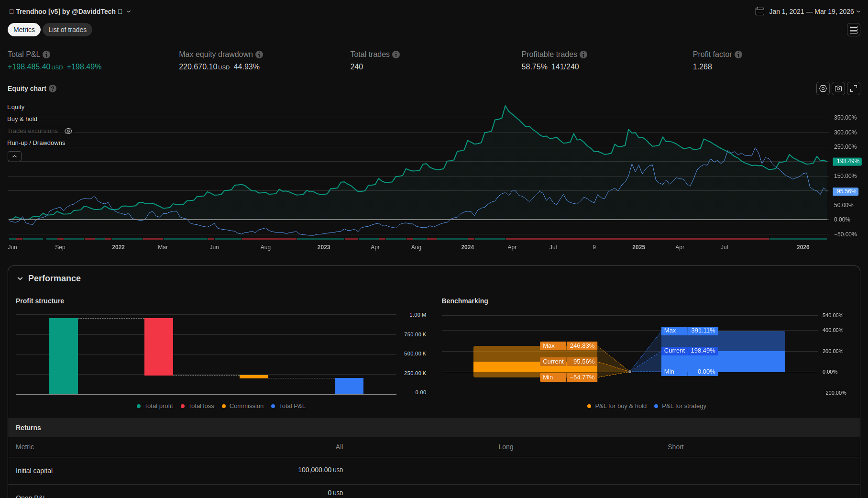
Task: Click the Profitable trades info icon
Action: 583,55
